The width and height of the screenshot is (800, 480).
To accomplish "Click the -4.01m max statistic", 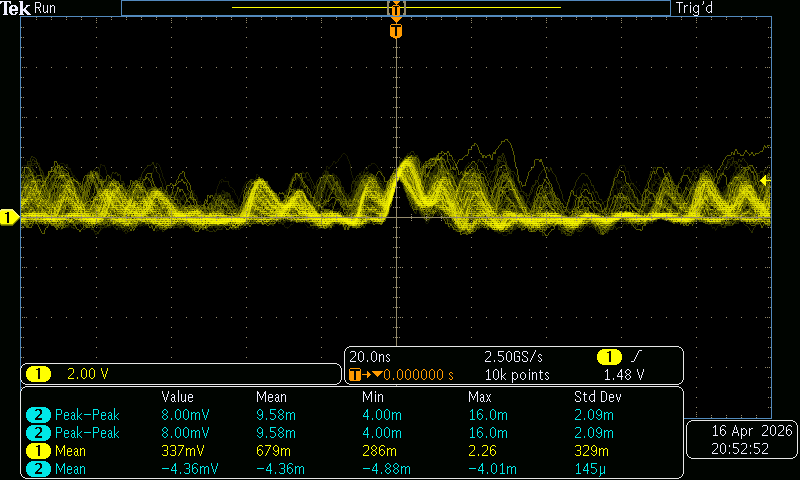I will (x=492, y=469).
